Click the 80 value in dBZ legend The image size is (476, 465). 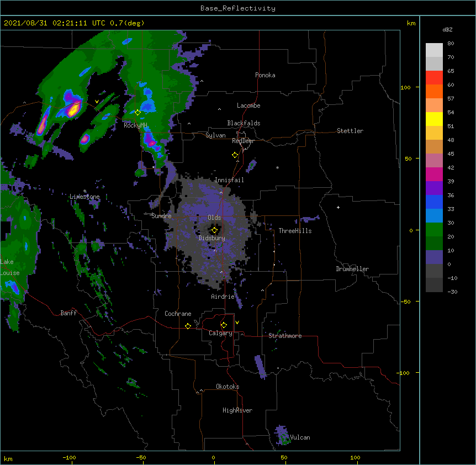(x=451, y=44)
